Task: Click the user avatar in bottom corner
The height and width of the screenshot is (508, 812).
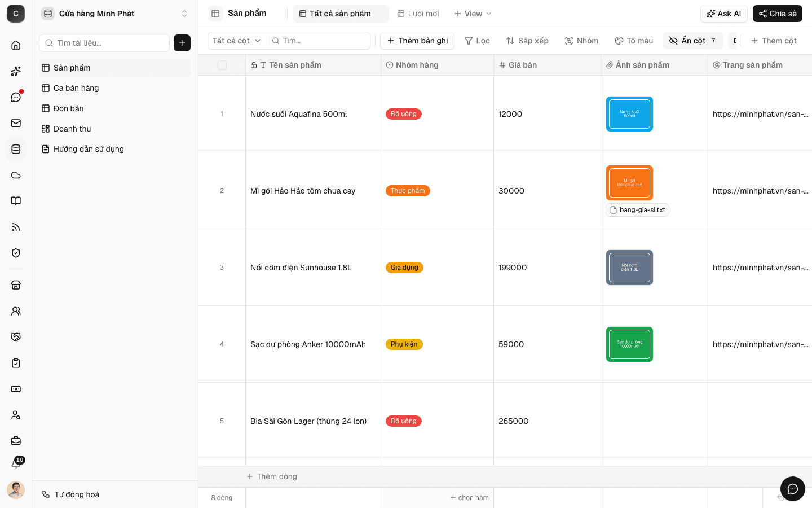Action: [16, 490]
